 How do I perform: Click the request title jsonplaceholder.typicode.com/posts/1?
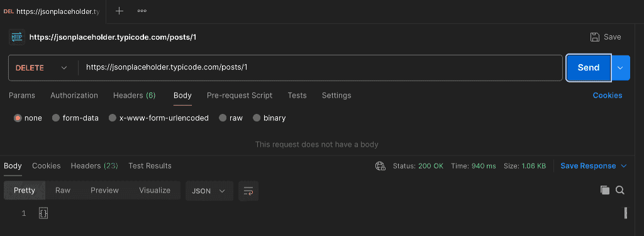113,37
